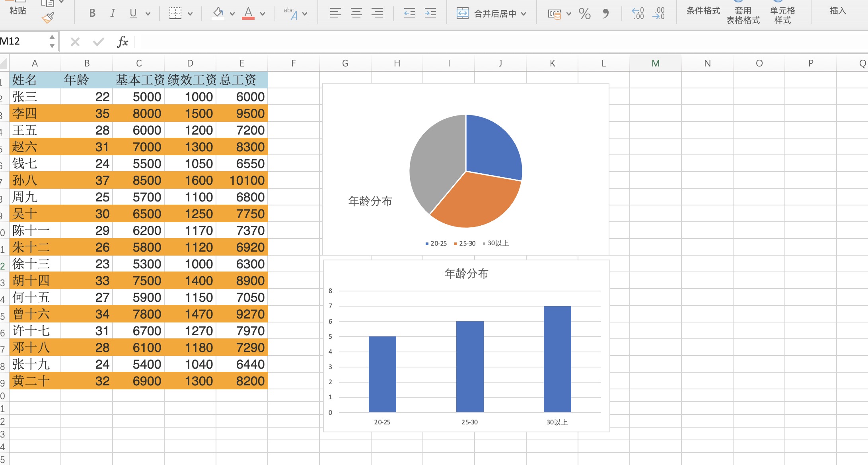Confirm formula entry checkmark
The width and height of the screenshot is (868, 465).
[98, 41]
